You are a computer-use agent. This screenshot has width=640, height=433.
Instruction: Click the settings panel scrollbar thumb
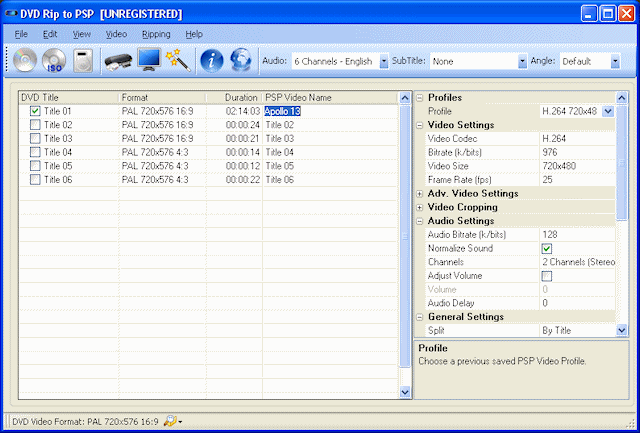(x=621, y=162)
